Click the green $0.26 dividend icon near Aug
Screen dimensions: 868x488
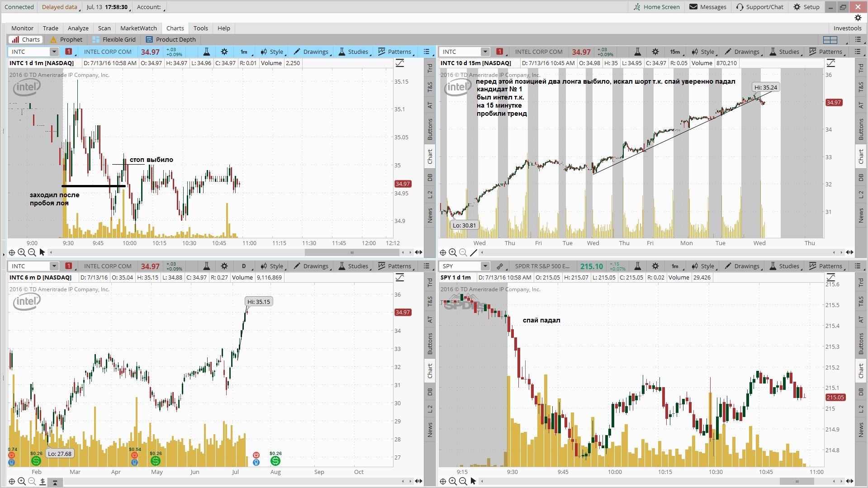coord(275,461)
